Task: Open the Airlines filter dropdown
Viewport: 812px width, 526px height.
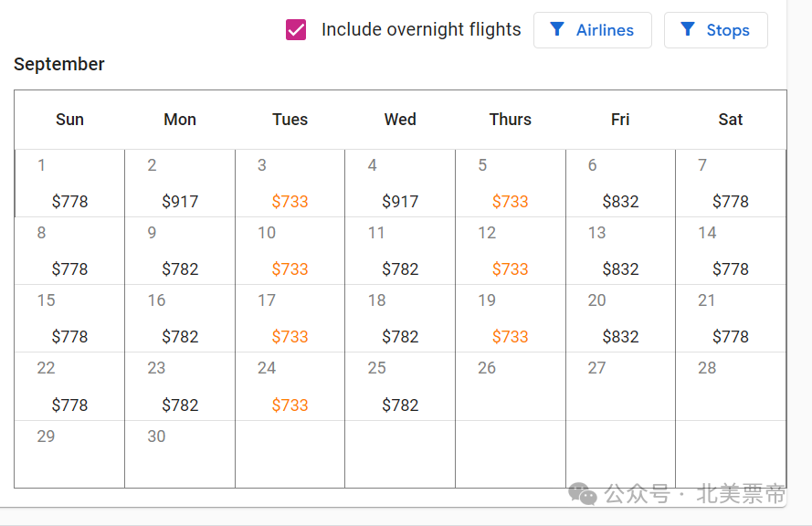Action: point(593,30)
